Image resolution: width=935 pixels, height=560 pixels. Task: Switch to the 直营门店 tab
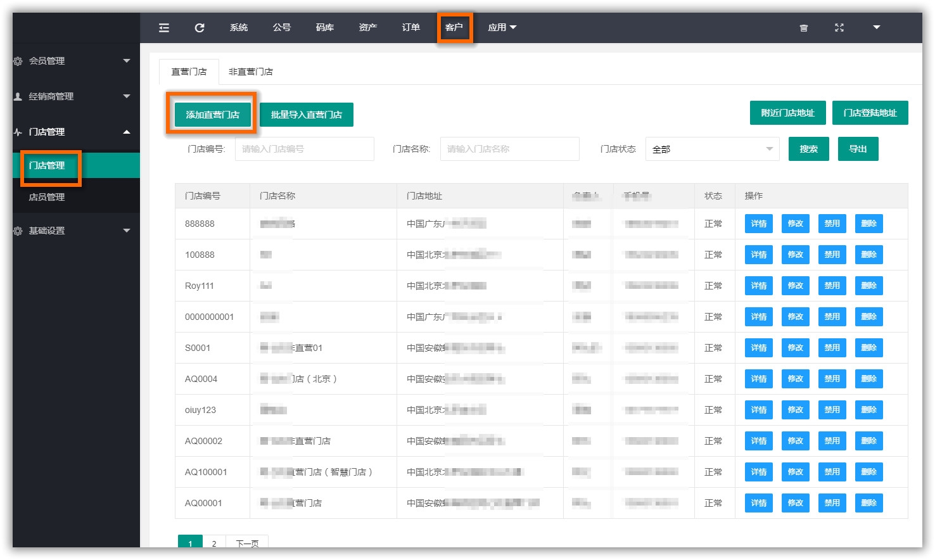tap(189, 72)
